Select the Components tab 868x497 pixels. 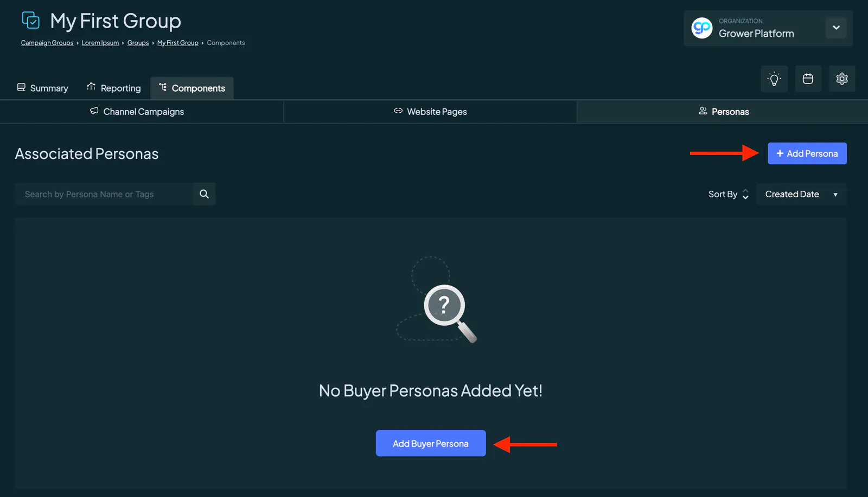tap(192, 88)
